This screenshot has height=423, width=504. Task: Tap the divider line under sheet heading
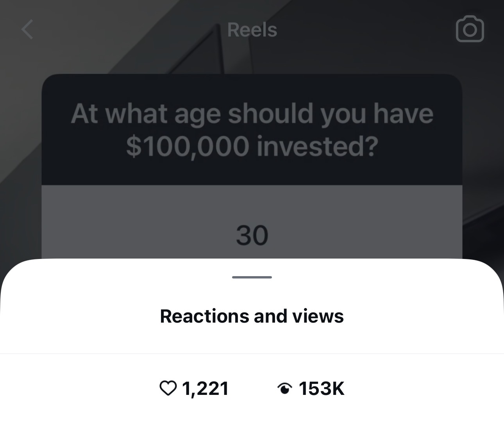click(252, 353)
